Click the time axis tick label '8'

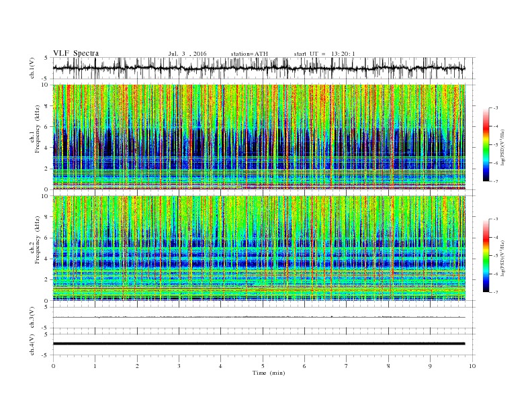[x=388, y=366]
